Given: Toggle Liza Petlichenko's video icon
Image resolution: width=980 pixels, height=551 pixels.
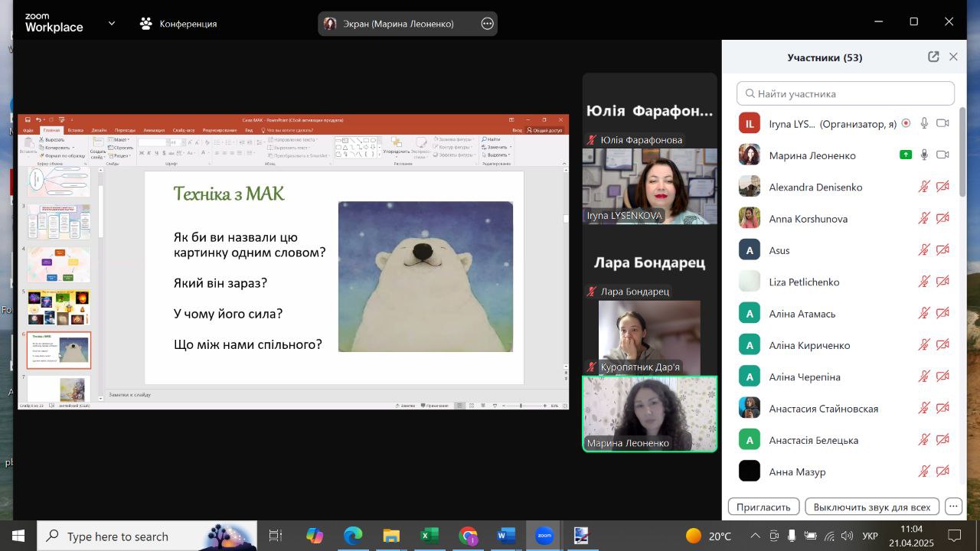Looking at the screenshot, I should pos(942,282).
